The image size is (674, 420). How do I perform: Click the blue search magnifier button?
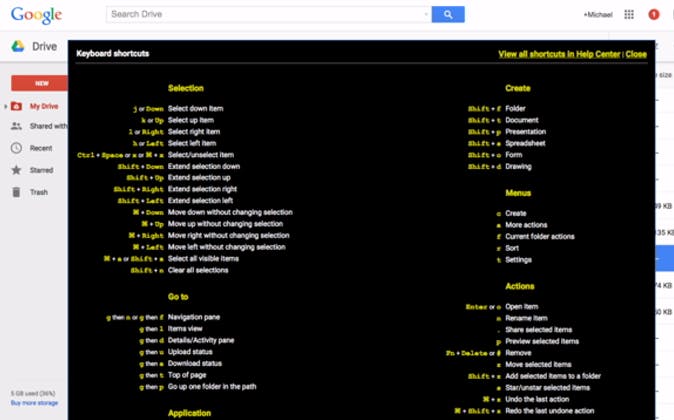point(448,14)
